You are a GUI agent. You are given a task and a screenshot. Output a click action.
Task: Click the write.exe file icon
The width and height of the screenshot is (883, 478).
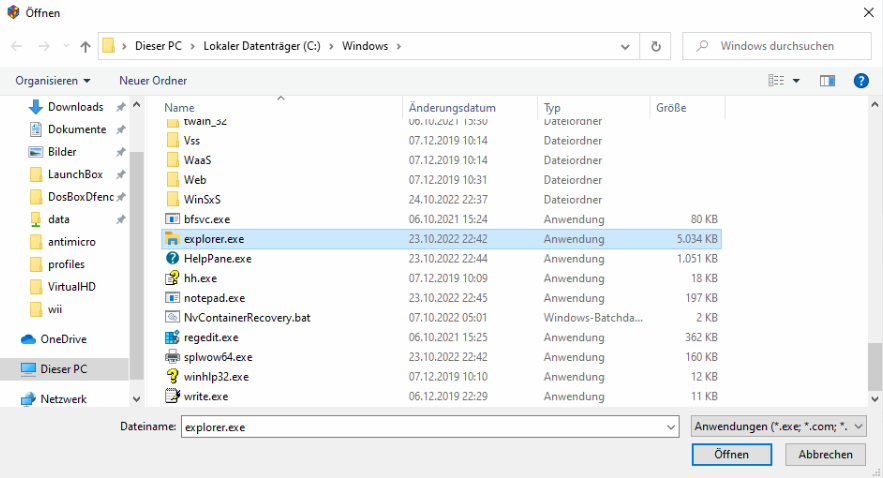point(172,396)
